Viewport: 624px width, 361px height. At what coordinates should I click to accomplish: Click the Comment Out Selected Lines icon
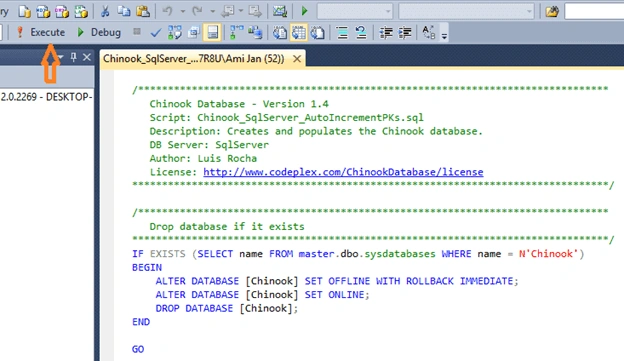342,33
